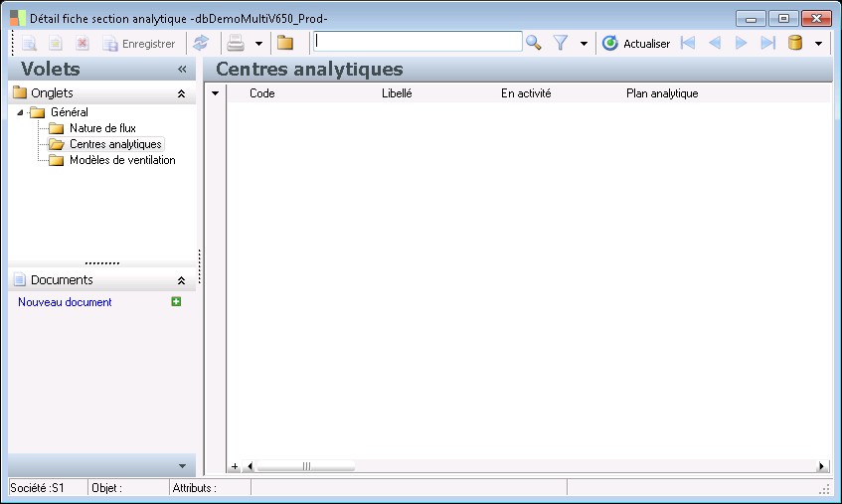Click the plus add row button in grid
The width and height of the screenshot is (842, 504).
[235, 466]
